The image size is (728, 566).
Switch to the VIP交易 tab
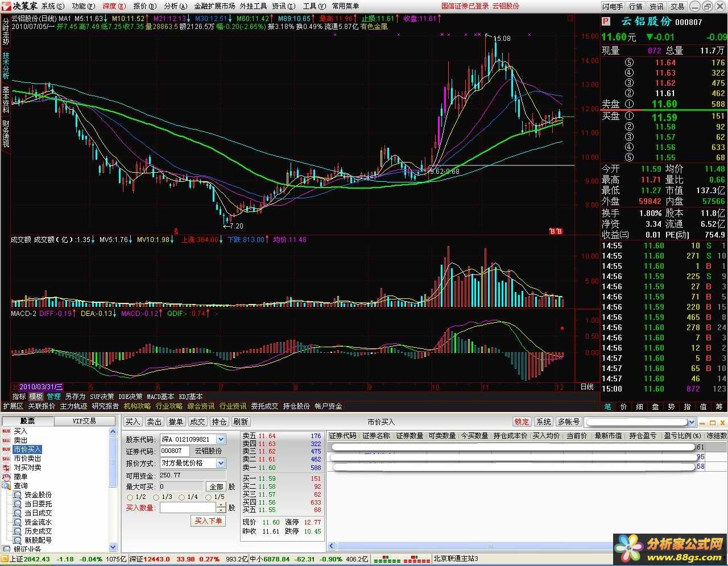tap(84, 421)
